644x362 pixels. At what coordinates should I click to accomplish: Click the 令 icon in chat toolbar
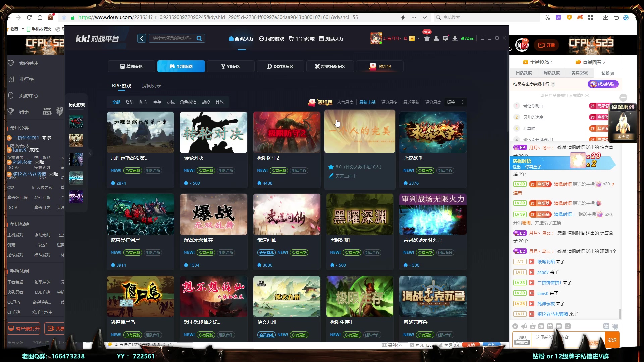coord(568,326)
